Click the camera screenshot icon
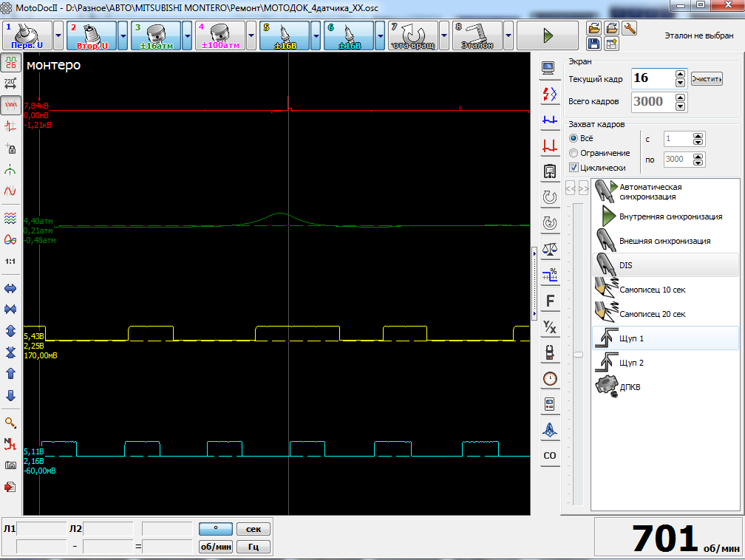The image size is (745, 560). click(10, 465)
